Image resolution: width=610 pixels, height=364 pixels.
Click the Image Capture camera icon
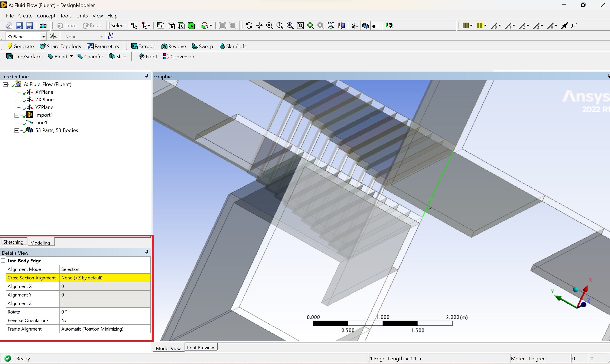[x=43, y=26]
